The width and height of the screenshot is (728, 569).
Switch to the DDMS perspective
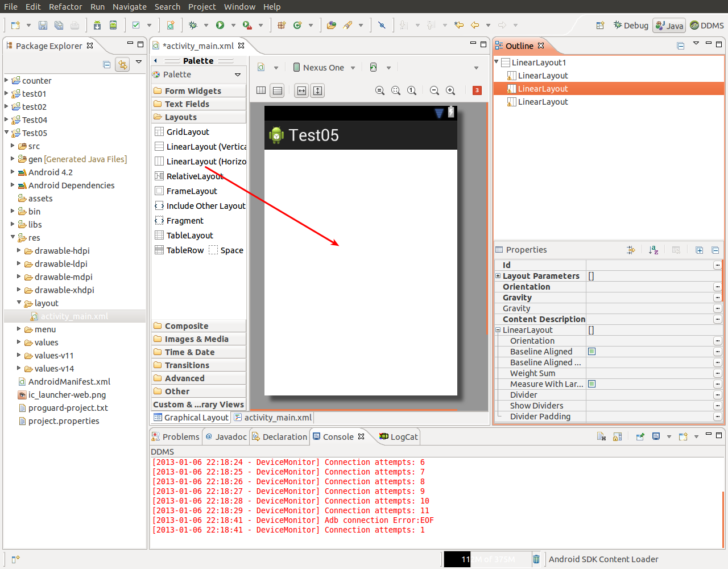tap(707, 25)
